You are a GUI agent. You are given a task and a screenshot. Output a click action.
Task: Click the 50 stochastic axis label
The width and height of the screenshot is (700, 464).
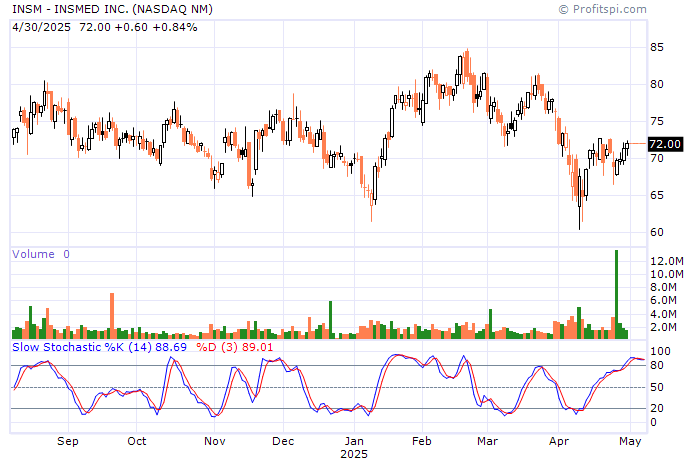(657, 387)
